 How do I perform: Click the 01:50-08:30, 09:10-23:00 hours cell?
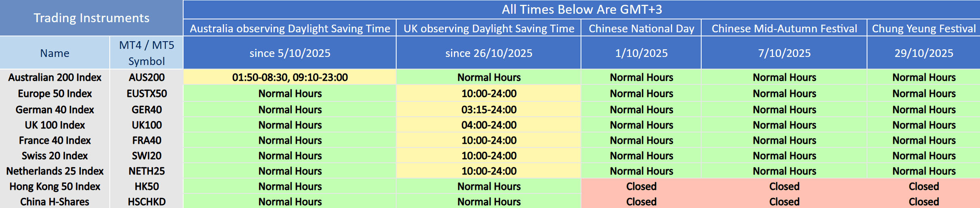coord(290,77)
